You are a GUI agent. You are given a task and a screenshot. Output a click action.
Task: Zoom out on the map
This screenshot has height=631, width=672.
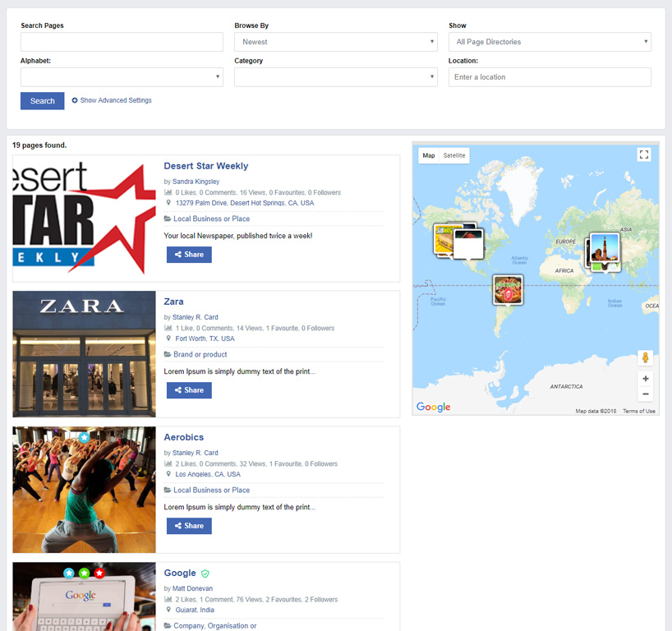pyautogui.click(x=646, y=394)
